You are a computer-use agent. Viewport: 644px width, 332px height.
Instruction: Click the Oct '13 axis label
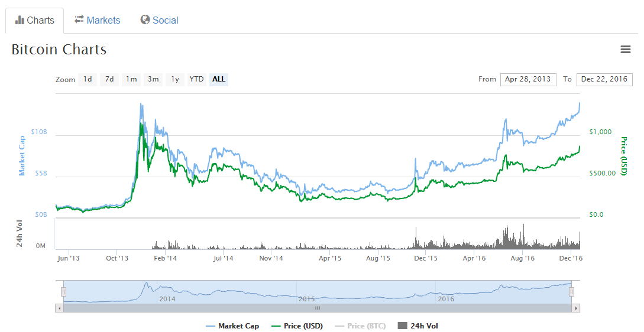[117, 258]
